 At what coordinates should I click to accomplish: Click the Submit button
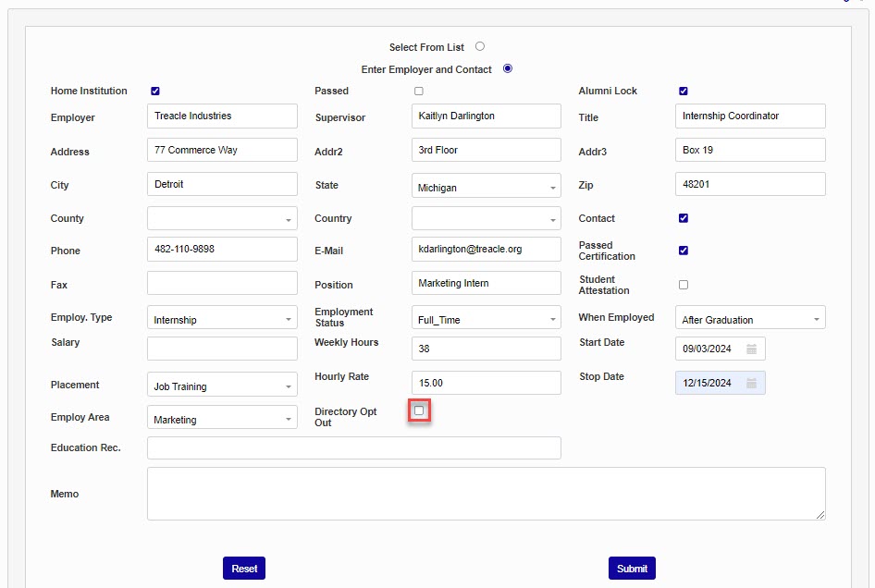(632, 569)
